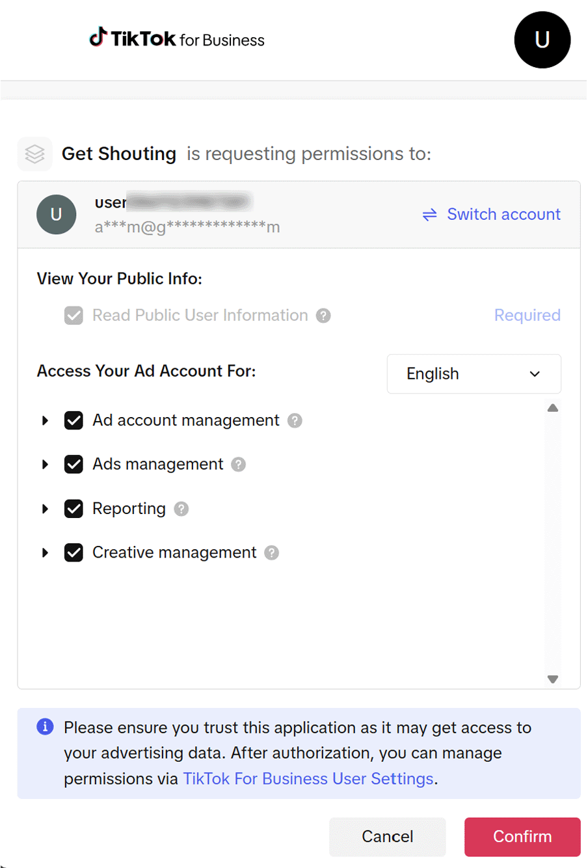Uncheck Ads management permission

pos(73,465)
